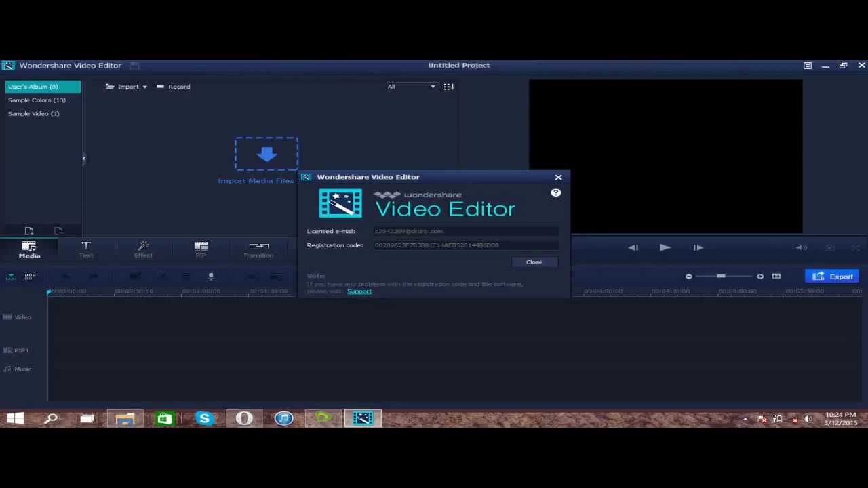Select Sample Colors (13) category
The image size is (868, 488).
click(37, 100)
